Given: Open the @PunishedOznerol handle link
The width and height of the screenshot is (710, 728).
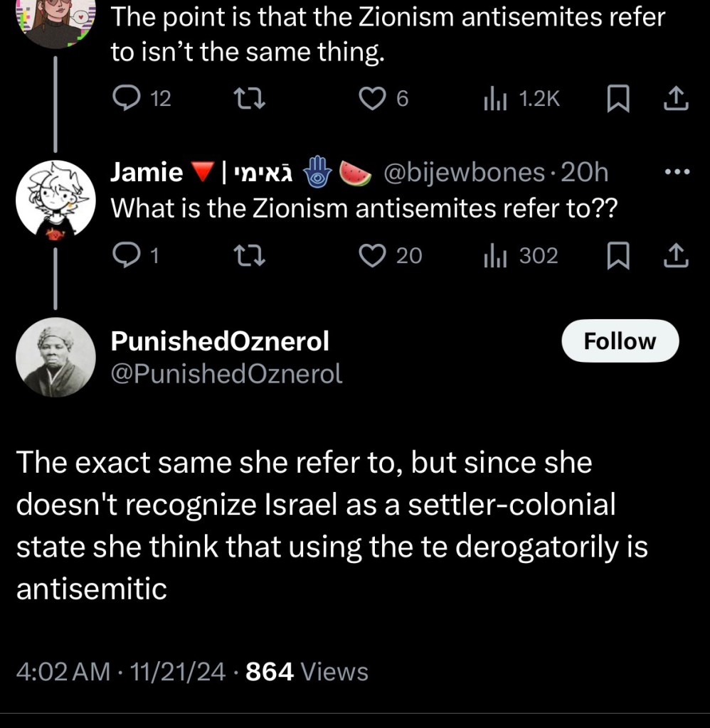Looking at the screenshot, I should [226, 374].
